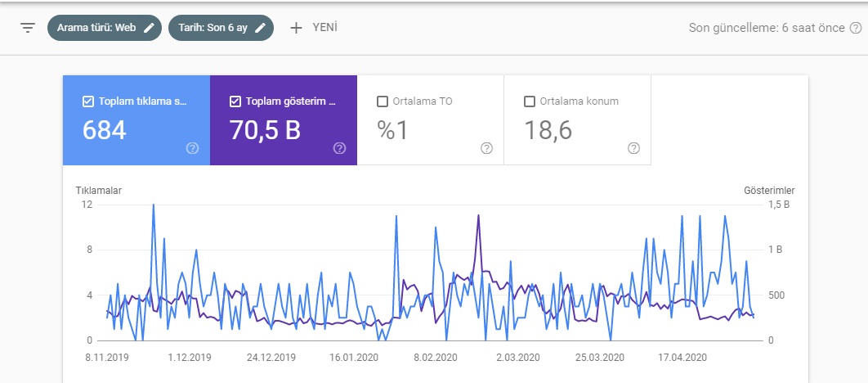
Task: Open help icon in Toplam tıklama card
Action: tap(192, 148)
